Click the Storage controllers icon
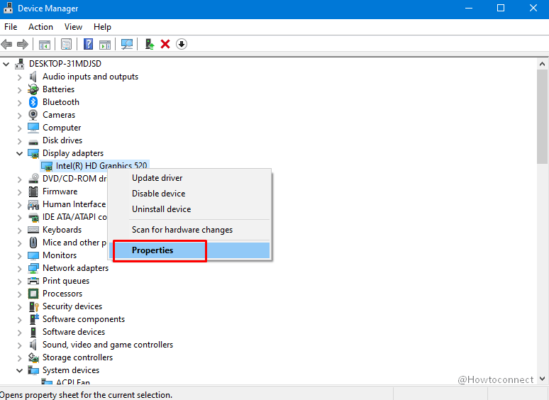Viewport: 549px width, 400px height. coord(33,358)
